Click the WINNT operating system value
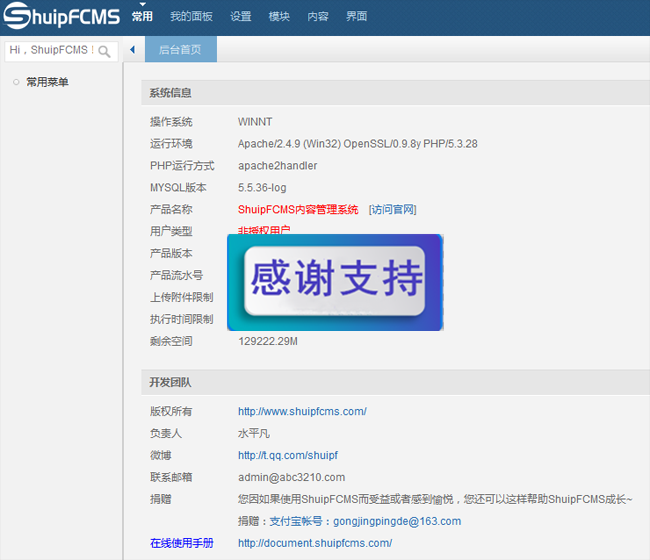The image size is (650, 560). tap(255, 122)
